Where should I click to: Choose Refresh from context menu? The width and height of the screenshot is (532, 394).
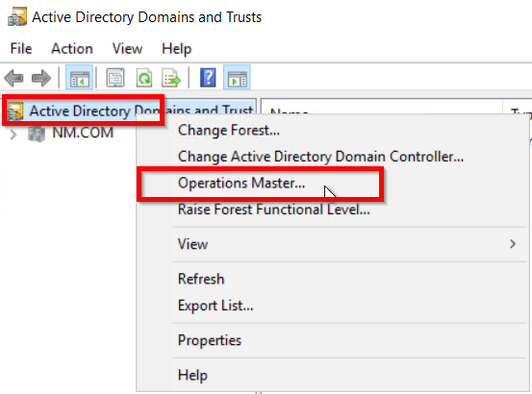point(333,279)
